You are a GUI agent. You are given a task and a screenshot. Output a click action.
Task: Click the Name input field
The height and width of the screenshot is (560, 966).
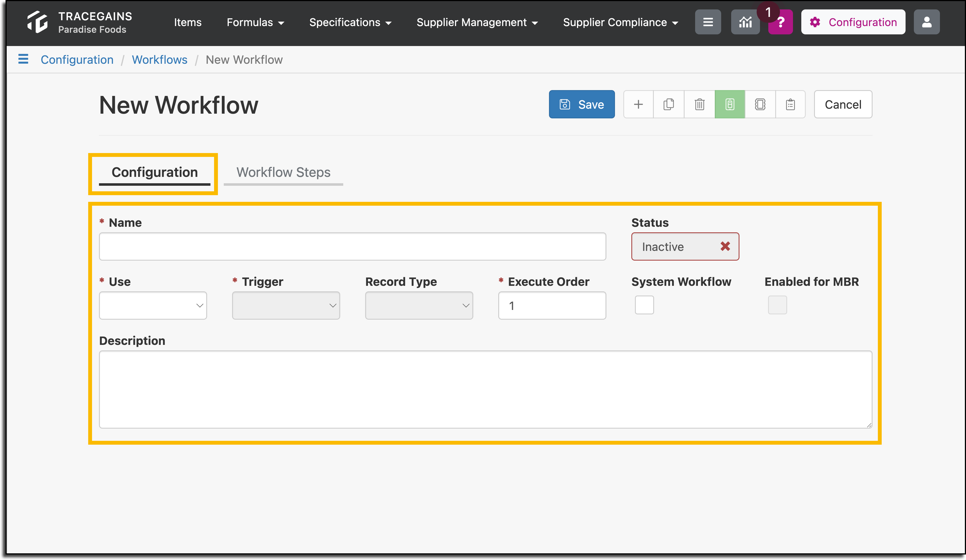click(352, 246)
